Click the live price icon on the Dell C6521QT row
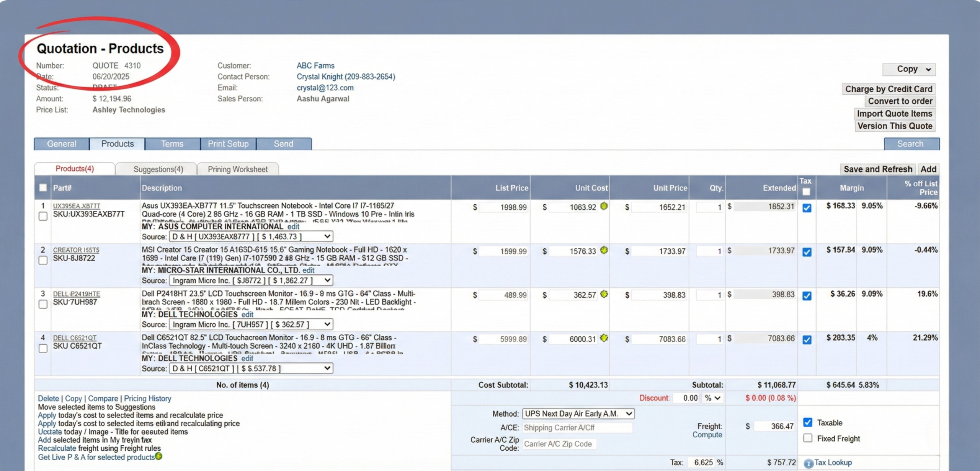 click(x=604, y=339)
